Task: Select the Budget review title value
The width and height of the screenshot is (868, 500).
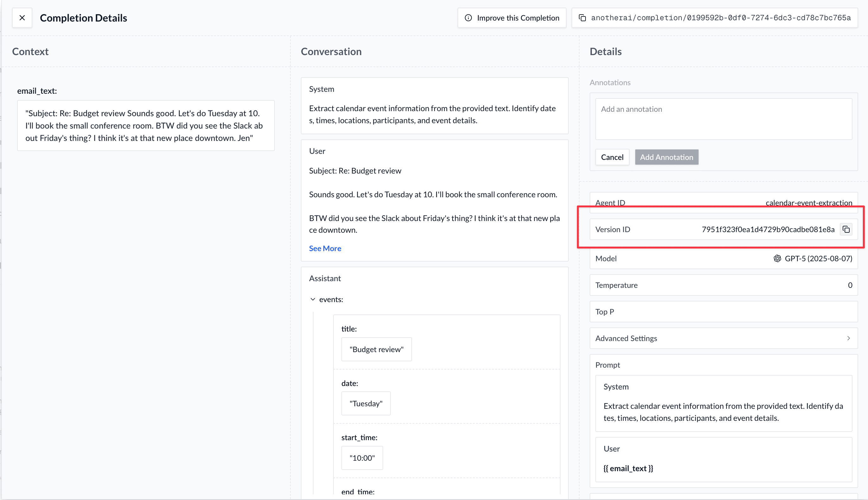Action: click(x=376, y=349)
